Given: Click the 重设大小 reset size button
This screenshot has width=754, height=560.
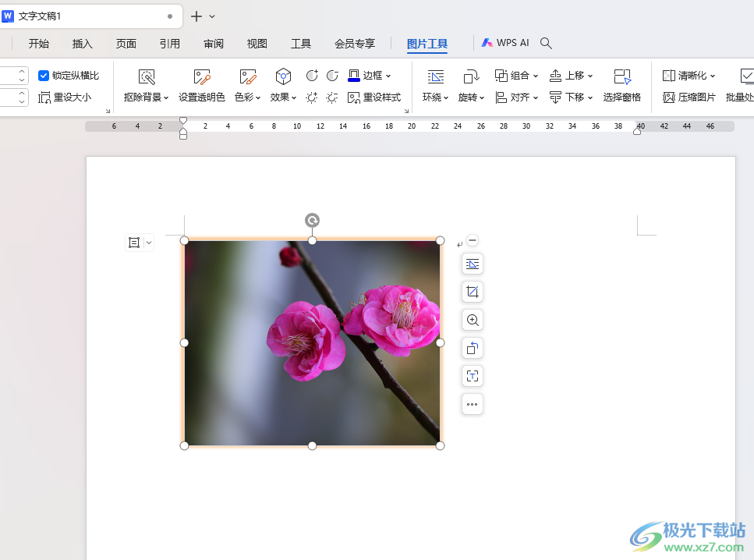Looking at the screenshot, I should pyautogui.click(x=65, y=97).
